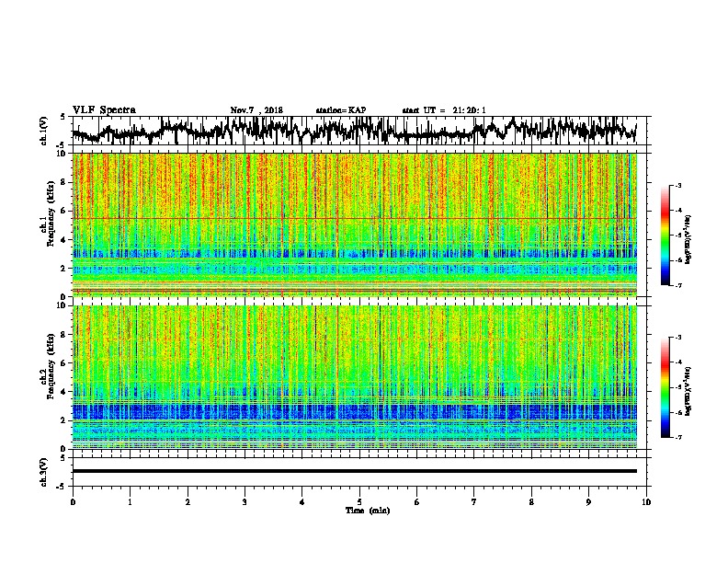This screenshot has width=728, height=563.
Task: Click the red horizontal line in ch.1 spectrogram
Action: 355,218
